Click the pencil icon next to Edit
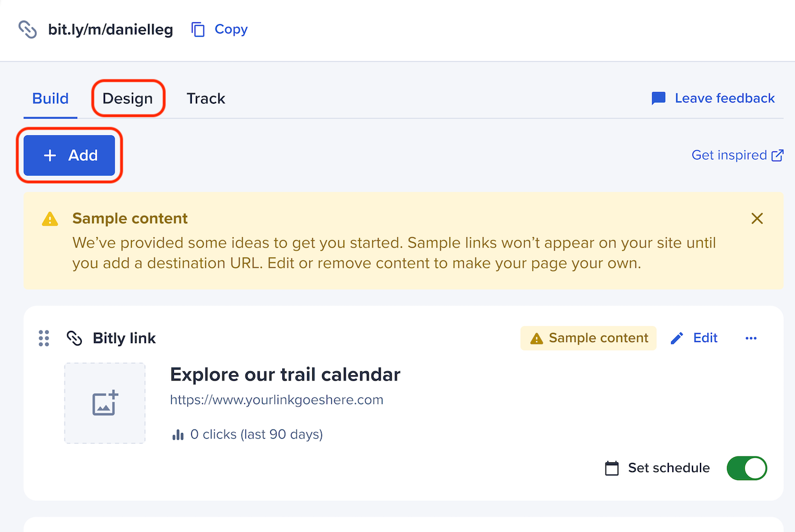 [x=676, y=338]
